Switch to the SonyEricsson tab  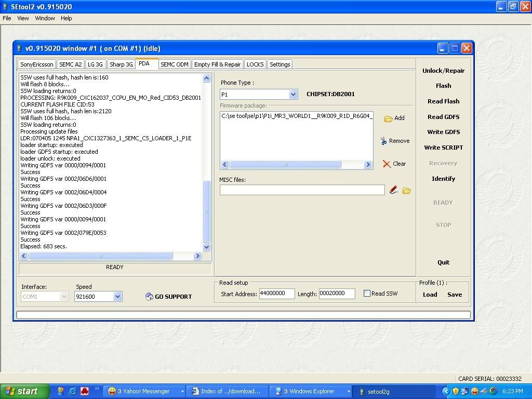tap(37, 64)
